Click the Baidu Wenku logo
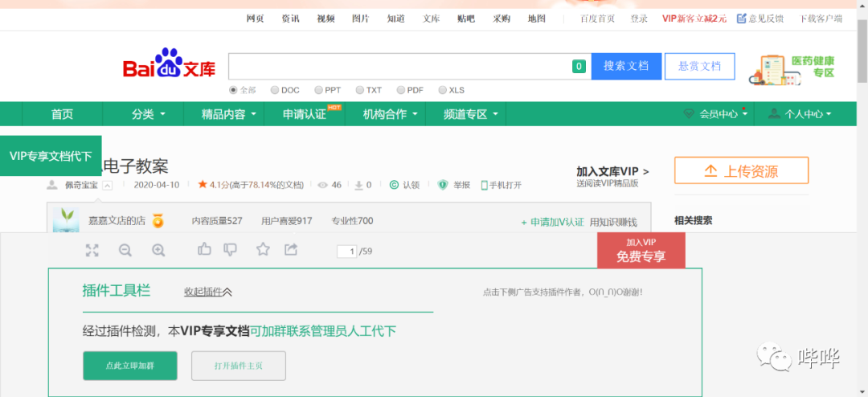Viewport: 868px width, 397px height. pyautogui.click(x=169, y=64)
